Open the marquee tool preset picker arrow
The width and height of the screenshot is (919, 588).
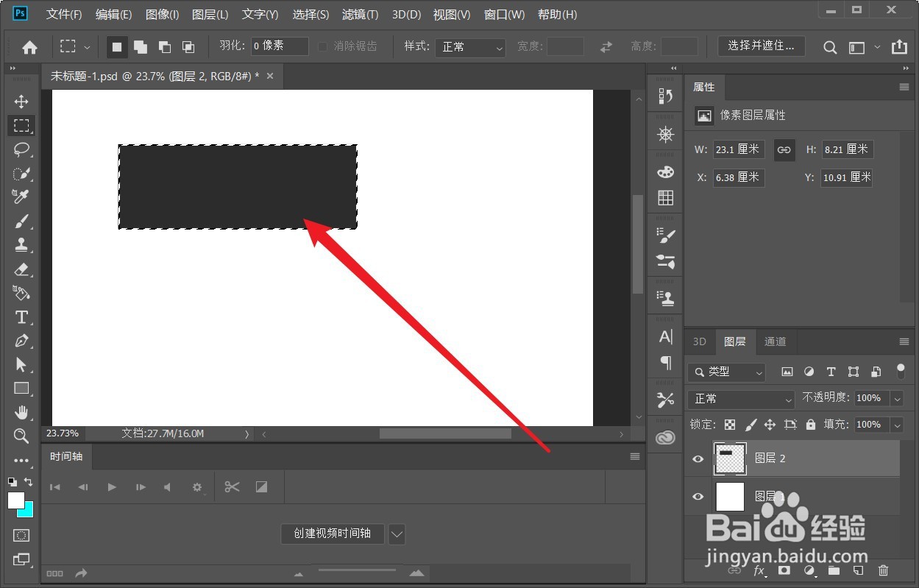pyautogui.click(x=87, y=47)
